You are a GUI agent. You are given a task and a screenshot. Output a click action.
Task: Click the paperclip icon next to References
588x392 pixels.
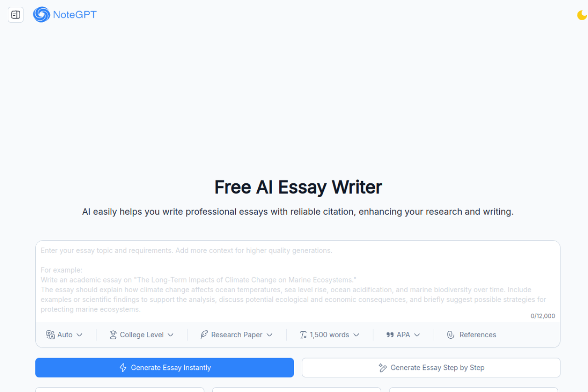click(451, 335)
